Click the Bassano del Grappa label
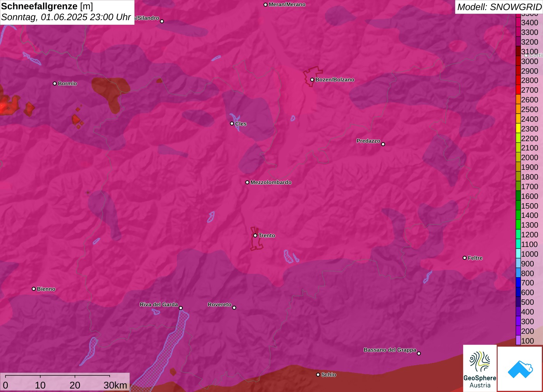 390,350
